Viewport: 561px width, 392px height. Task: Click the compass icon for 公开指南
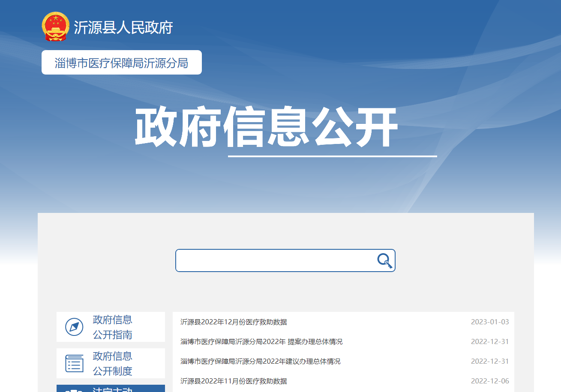click(x=74, y=327)
